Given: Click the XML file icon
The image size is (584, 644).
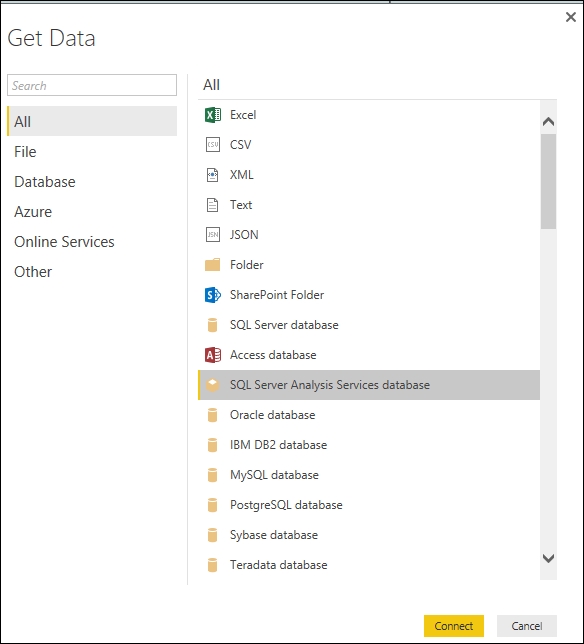Looking at the screenshot, I should [212, 175].
